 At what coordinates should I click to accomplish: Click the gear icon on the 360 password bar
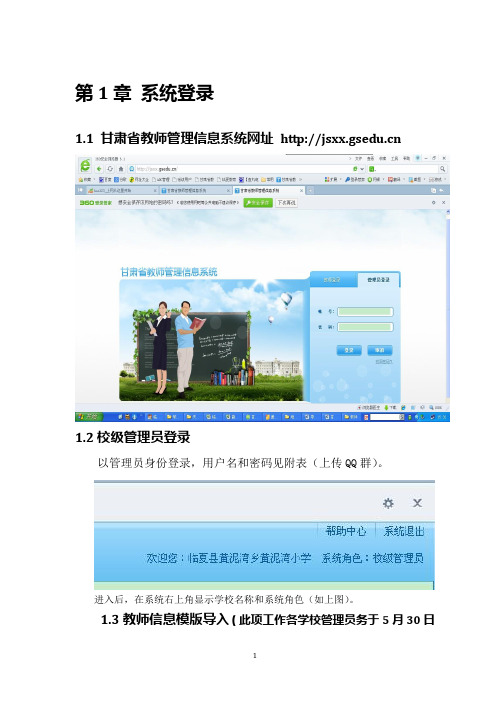[x=433, y=203]
